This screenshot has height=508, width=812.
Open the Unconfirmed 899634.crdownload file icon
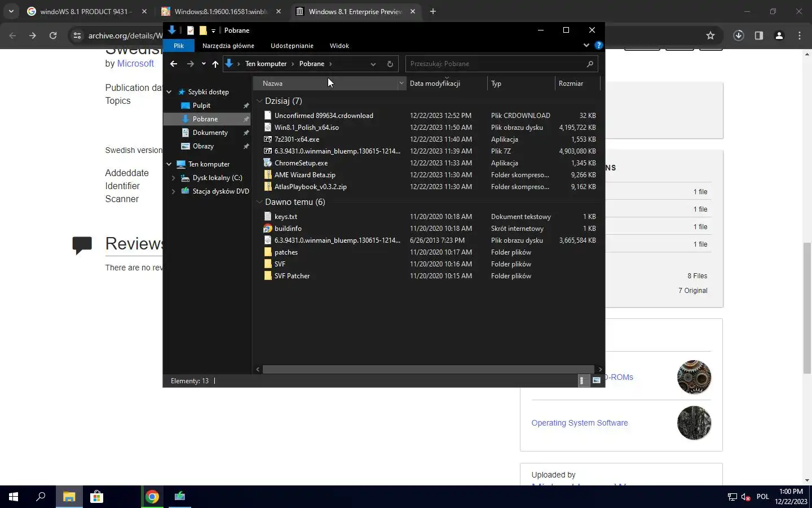tap(268, 115)
